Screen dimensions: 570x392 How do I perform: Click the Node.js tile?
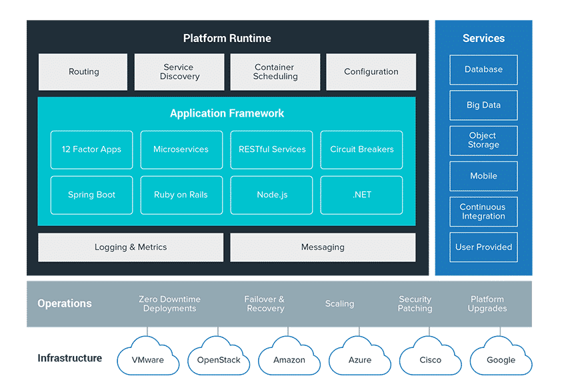tap(271, 195)
